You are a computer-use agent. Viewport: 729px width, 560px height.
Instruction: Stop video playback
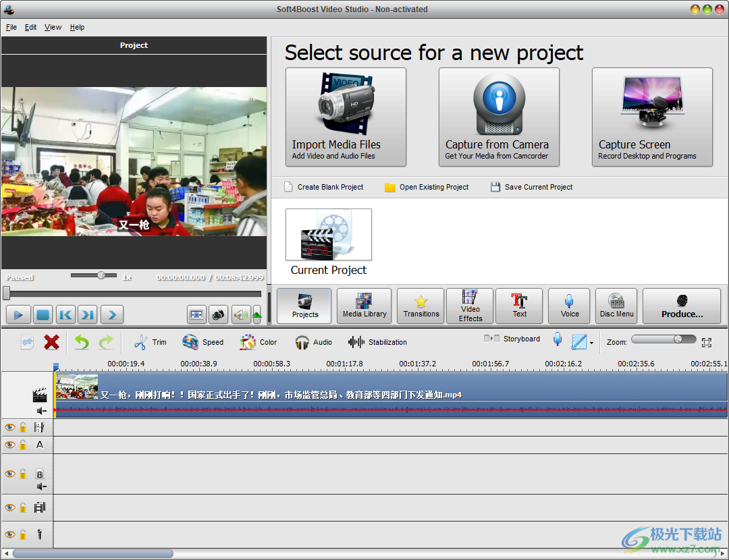coord(43,315)
